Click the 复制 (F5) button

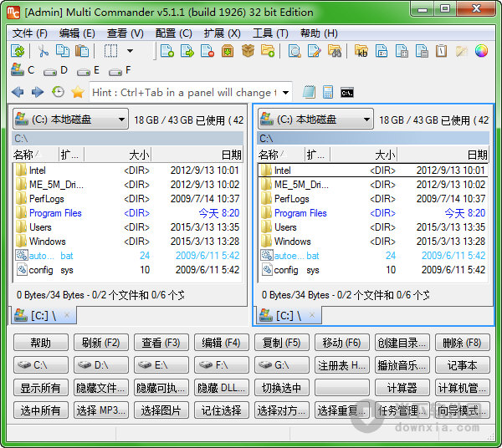(x=281, y=343)
